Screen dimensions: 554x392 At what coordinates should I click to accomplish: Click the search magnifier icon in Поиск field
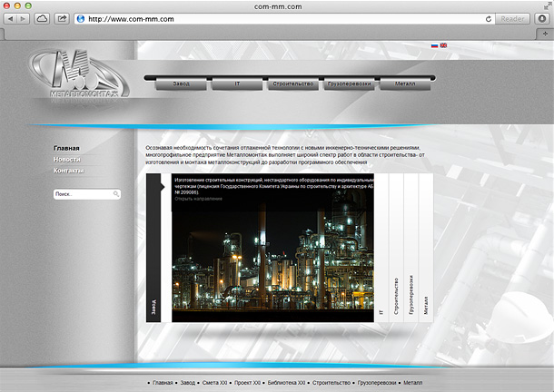pyautogui.click(x=116, y=194)
